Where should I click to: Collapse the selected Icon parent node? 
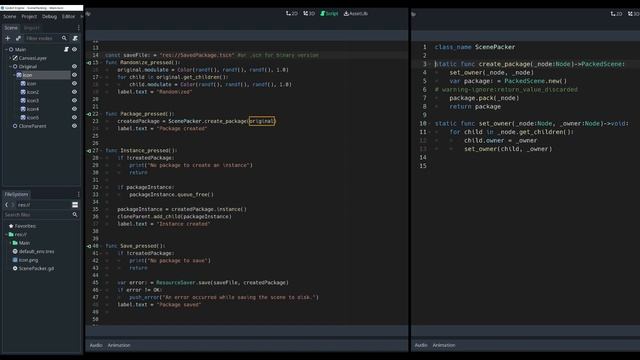[14, 75]
